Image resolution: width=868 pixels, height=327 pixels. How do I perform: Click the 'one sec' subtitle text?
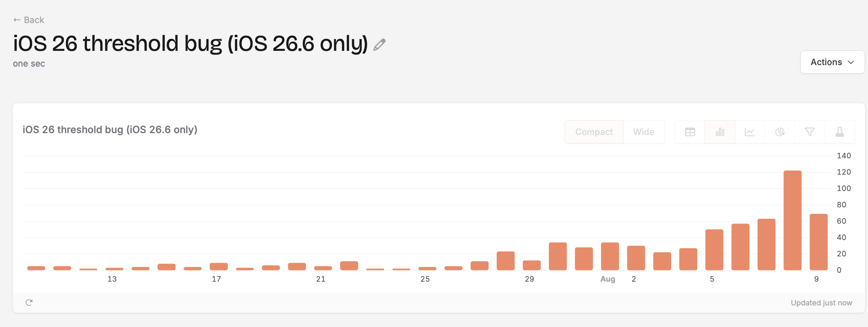point(29,64)
